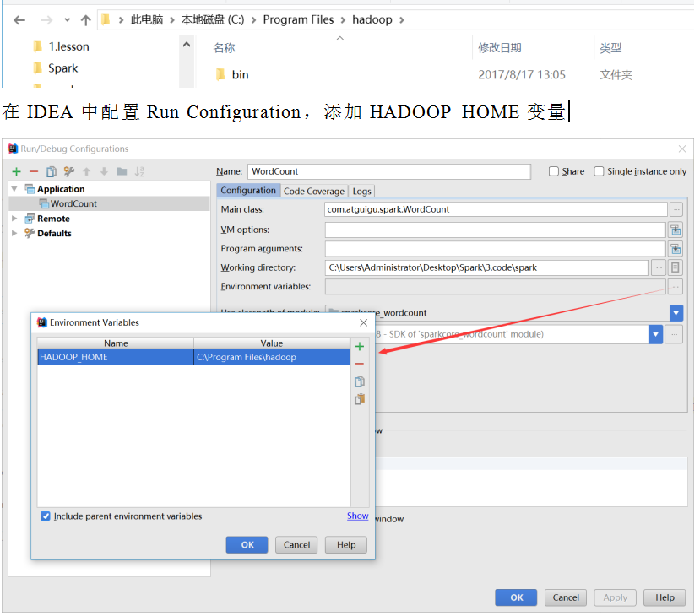Sort configurations alphabetically icon
This screenshot has height=616, width=700.
point(139,172)
